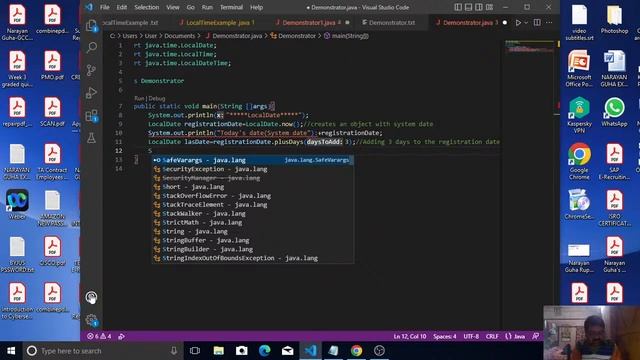Open the Customize Layout icon
Image resolution: width=640 pixels, height=360 pixels.
[489, 7]
